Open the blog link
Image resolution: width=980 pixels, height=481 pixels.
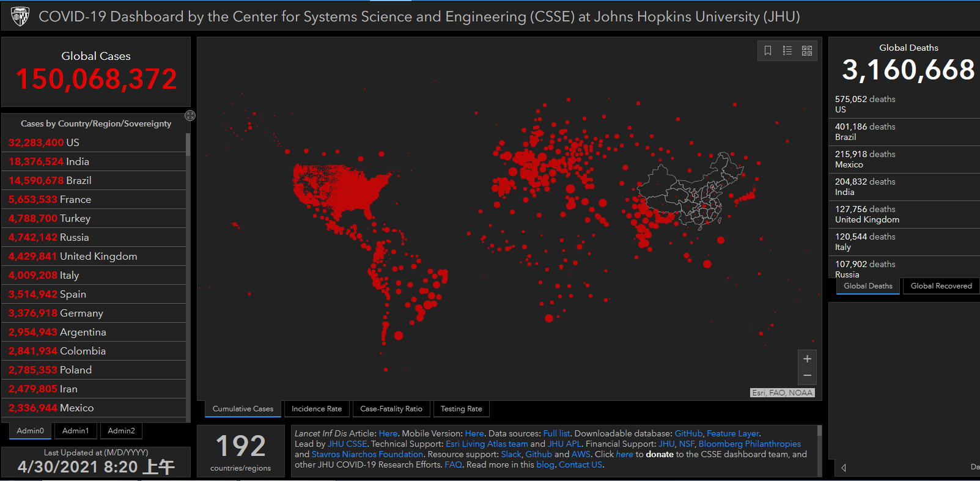(x=545, y=464)
